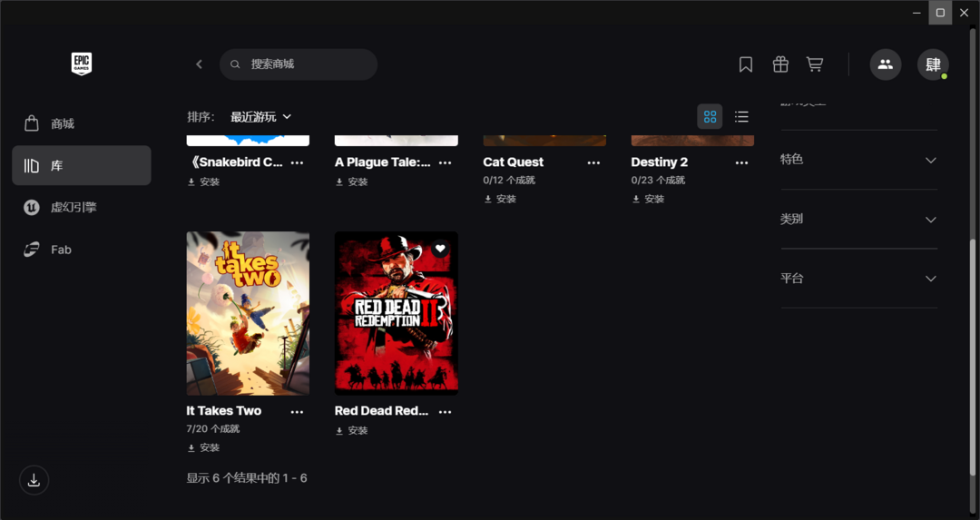Image resolution: width=980 pixels, height=520 pixels.
Task: Open the wishlist bookmark icon
Action: (746, 64)
